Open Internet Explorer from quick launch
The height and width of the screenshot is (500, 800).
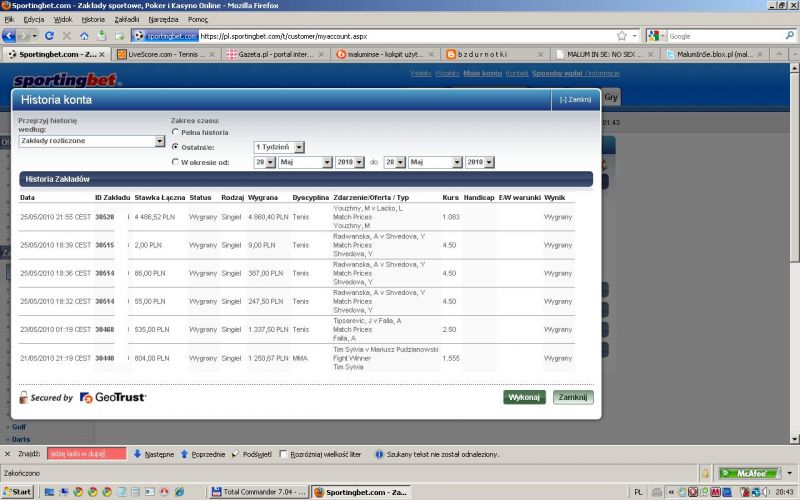[180, 492]
